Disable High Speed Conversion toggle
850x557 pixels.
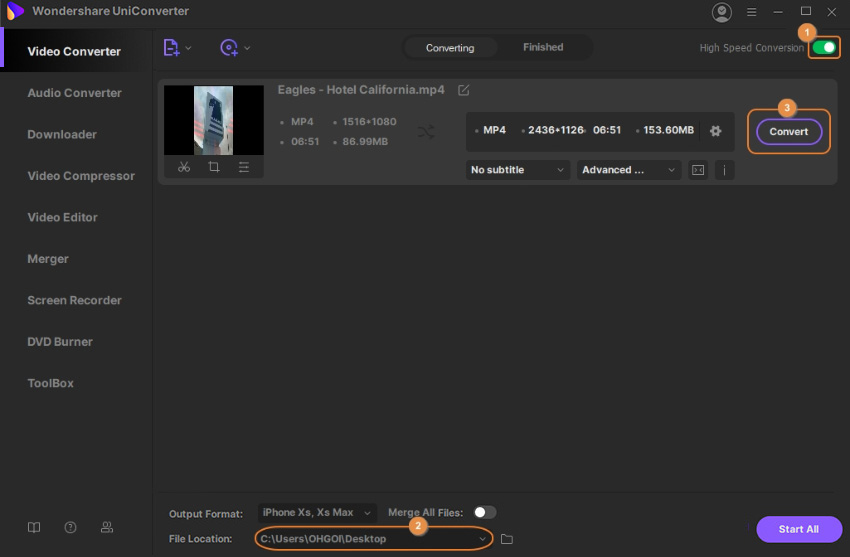(824, 47)
